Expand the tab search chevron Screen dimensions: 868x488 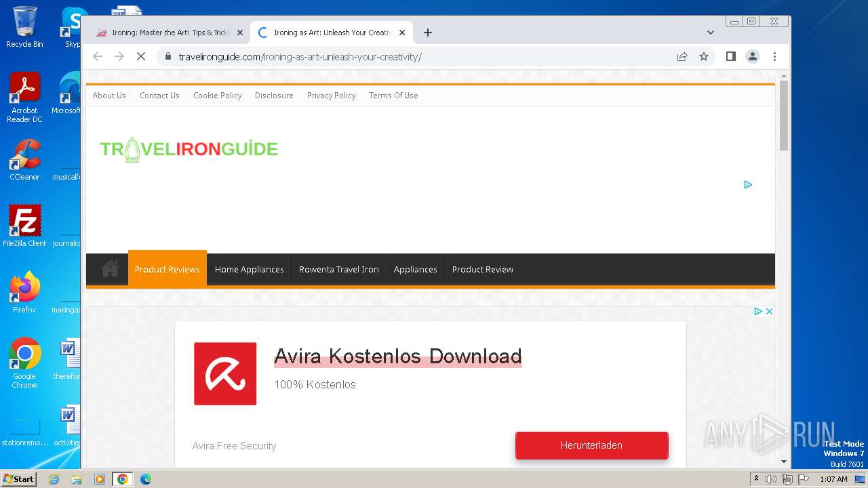click(711, 33)
